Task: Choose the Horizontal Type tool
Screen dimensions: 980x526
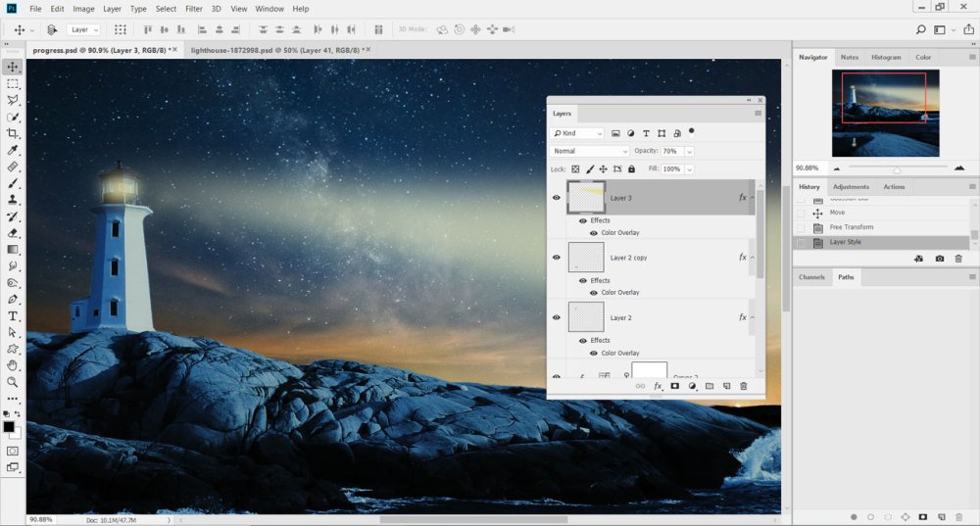Action: point(13,316)
